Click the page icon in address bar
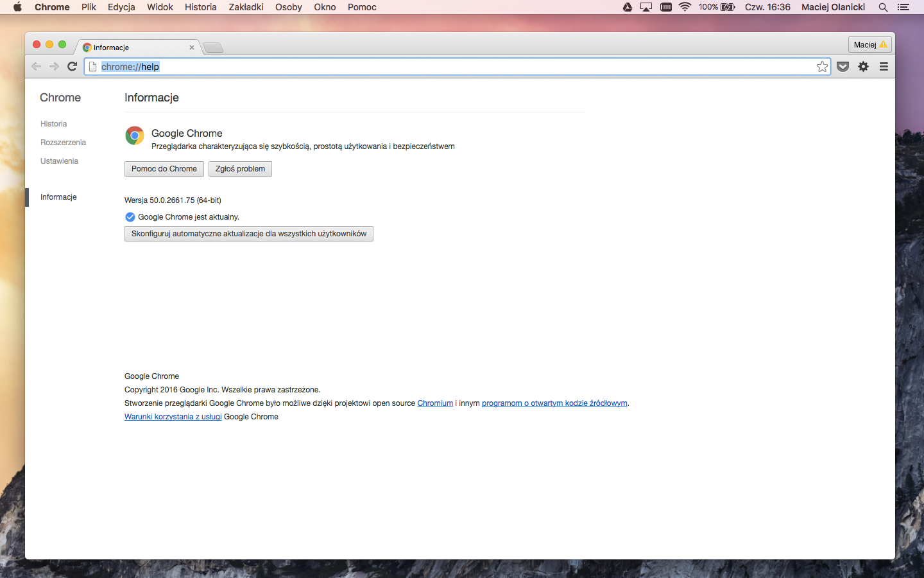Screen dimensions: 924x578 click(93, 67)
